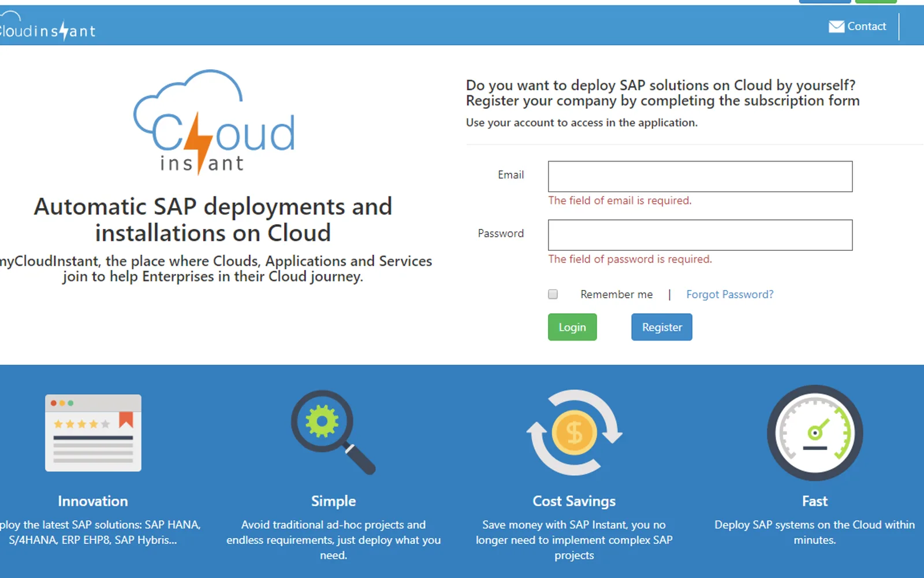The width and height of the screenshot is (924, 578).
Task: Click 'Use your account to access' text
Action: click(x=582, y=123)
